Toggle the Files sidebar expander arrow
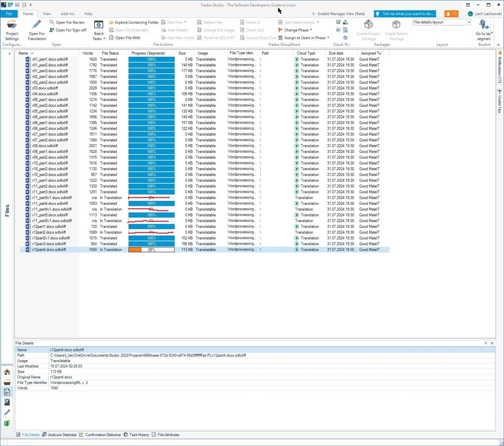Screen dimensions: 504x446 9,53
